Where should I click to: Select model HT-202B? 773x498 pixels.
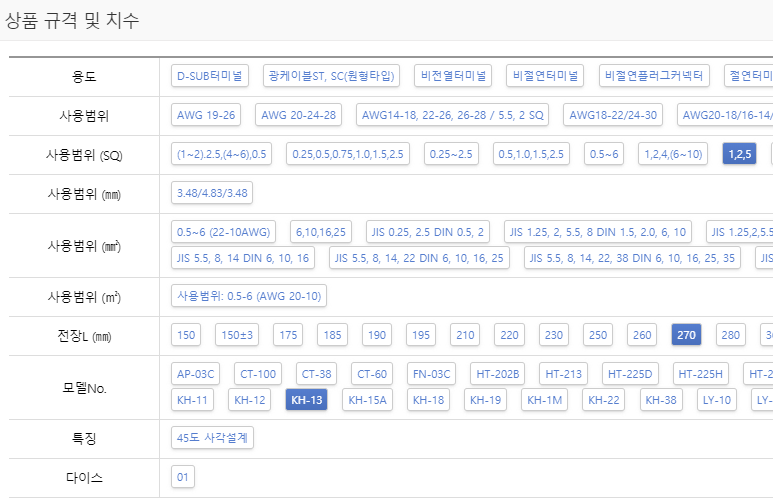[x=497, y=374]
